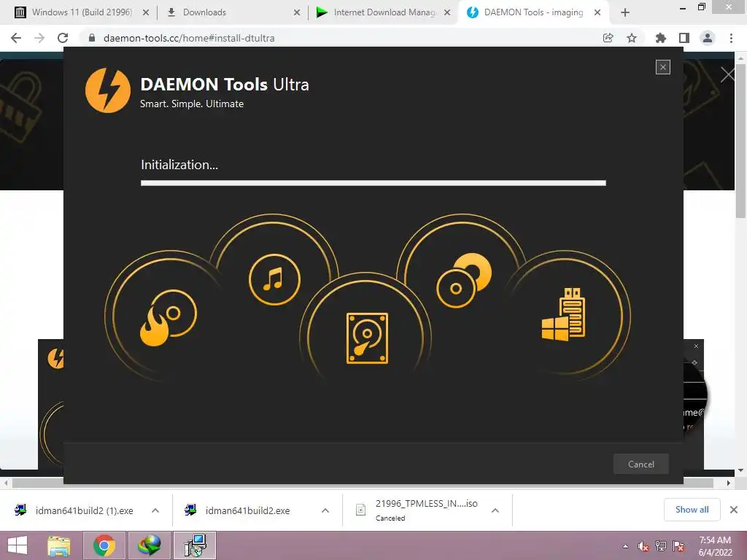
Task: Switch to the Internet Download Manager tab
Action: [x=384, y=12]
